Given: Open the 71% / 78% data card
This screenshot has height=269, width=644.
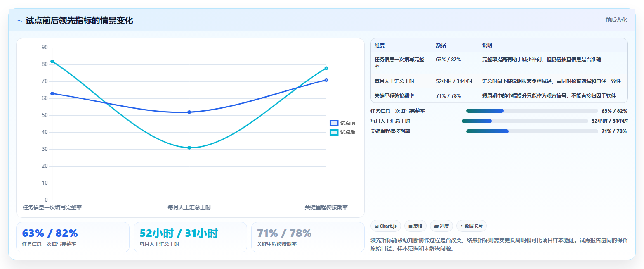Looking at the screenshot, I should click(x=308, y=237).
